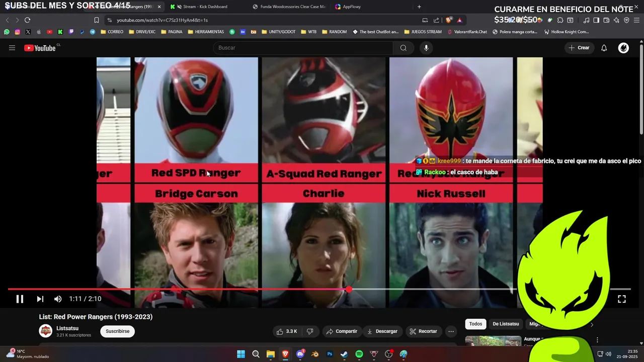
Task: Close the current YouTube tab
Action: (159, 7)
